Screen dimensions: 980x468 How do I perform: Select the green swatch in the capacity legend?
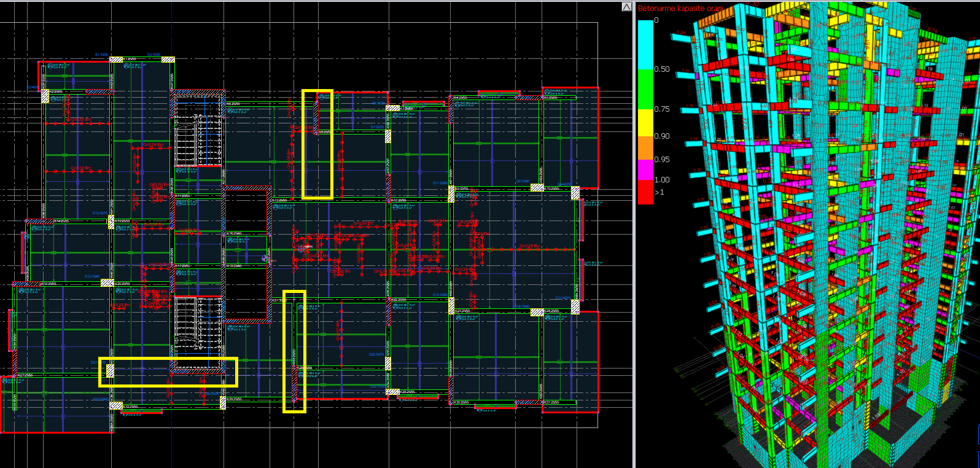(x=645, y=89)
